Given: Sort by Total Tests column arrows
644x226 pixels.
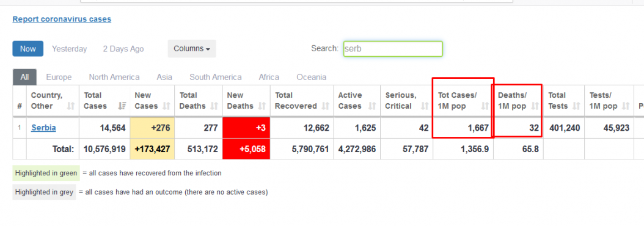Looking at the screenshot, I should click(576, 106).
